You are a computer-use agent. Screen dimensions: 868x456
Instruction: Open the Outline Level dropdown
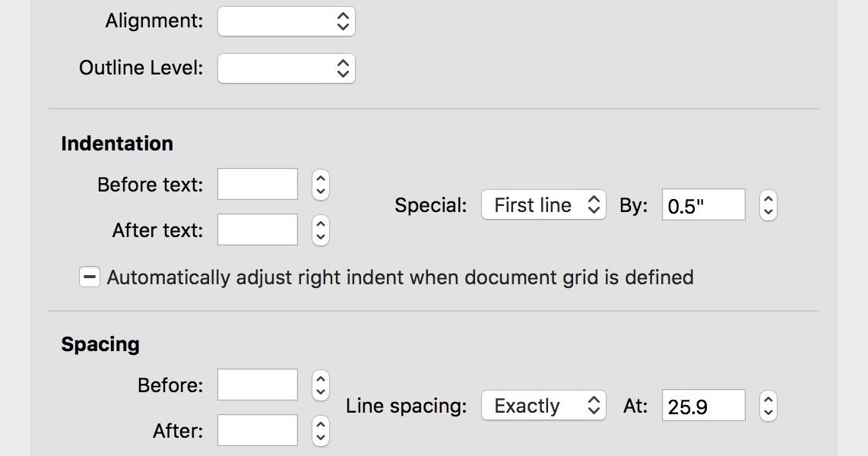point(286,68)
